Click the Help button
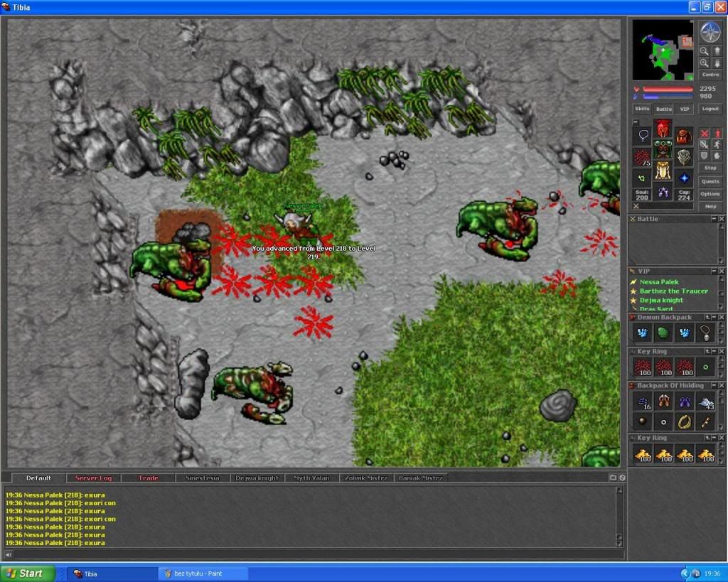This screenshot has width=728, height=582. coord(710,207)
